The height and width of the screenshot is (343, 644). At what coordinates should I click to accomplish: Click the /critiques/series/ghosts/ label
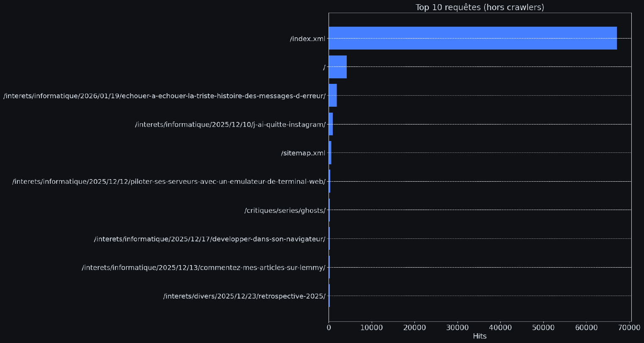(x=285, y=210)
